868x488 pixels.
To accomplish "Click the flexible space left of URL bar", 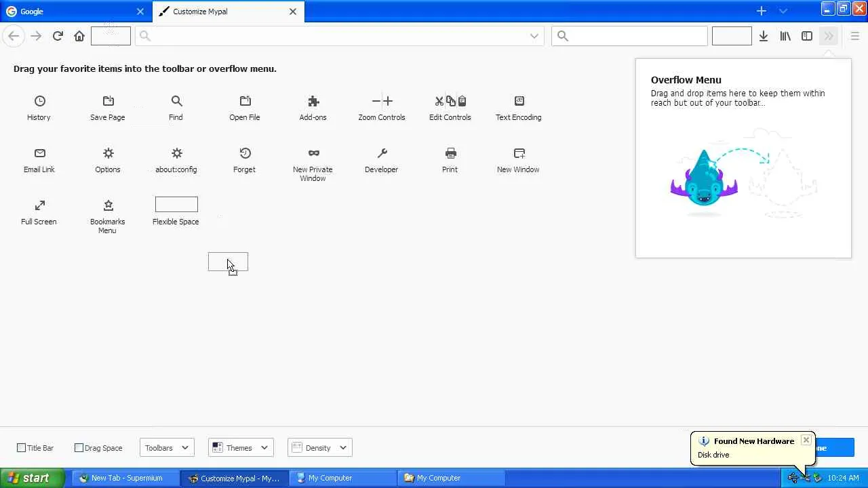I will click(111, 36).
